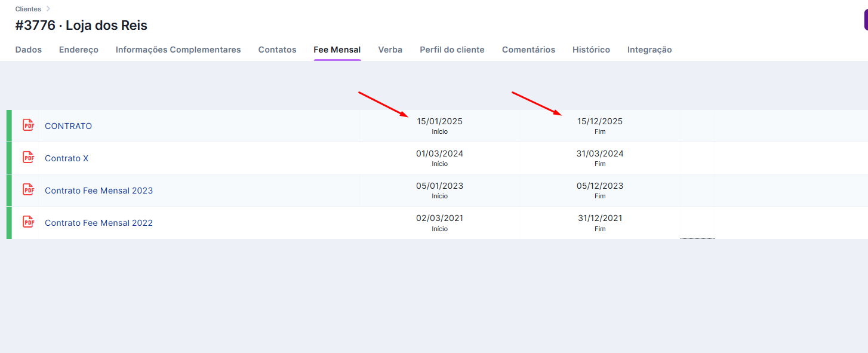Click the breadcrumb chevron after Clientes
This screenshot has width=868, height=353.
pyautogui.click(x=48, y=9)
